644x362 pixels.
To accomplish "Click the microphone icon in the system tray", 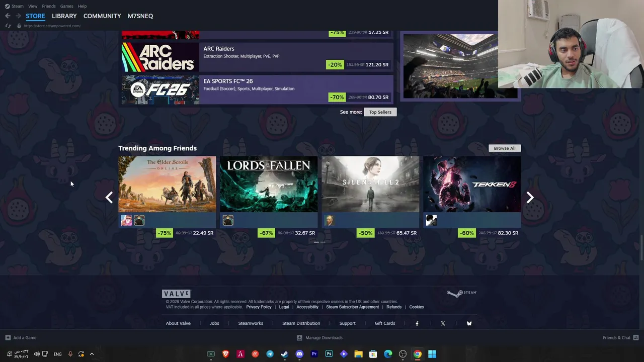I will click(x=70, y=354).
